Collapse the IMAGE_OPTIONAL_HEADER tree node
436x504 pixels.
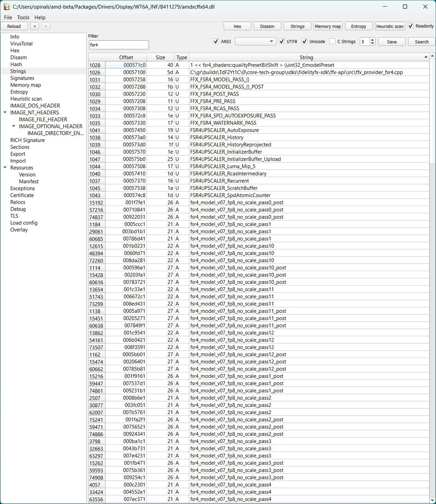point(14,126)
